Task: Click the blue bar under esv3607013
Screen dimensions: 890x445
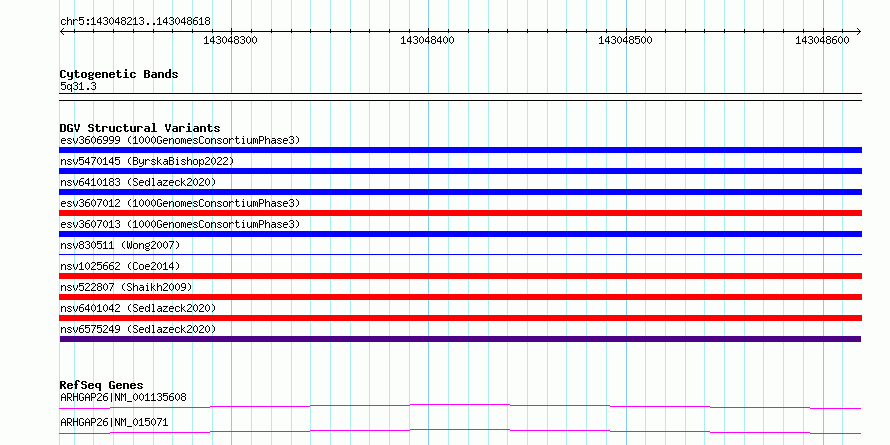Action: point(460,234)
